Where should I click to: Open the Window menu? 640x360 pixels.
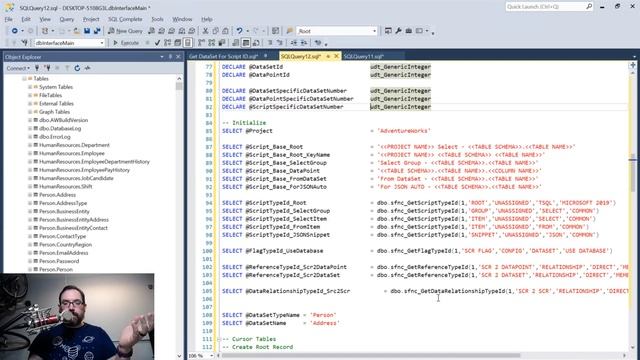(x=182, y=19)
